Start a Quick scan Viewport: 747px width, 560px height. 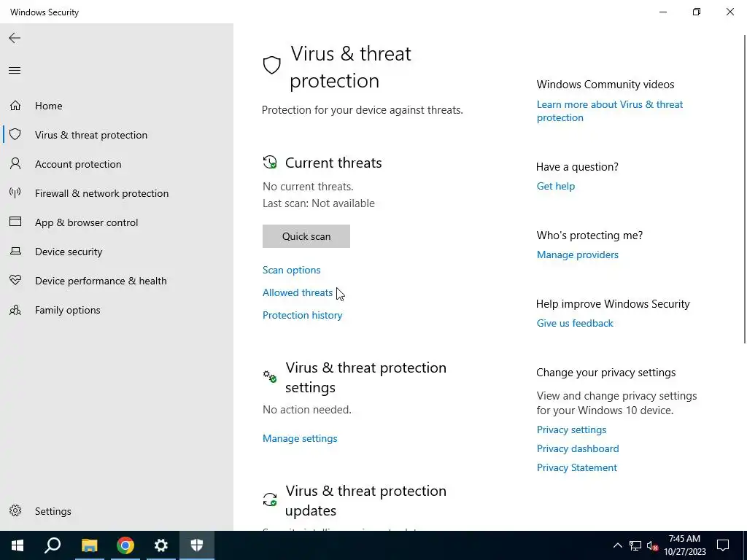pos(306,236)
